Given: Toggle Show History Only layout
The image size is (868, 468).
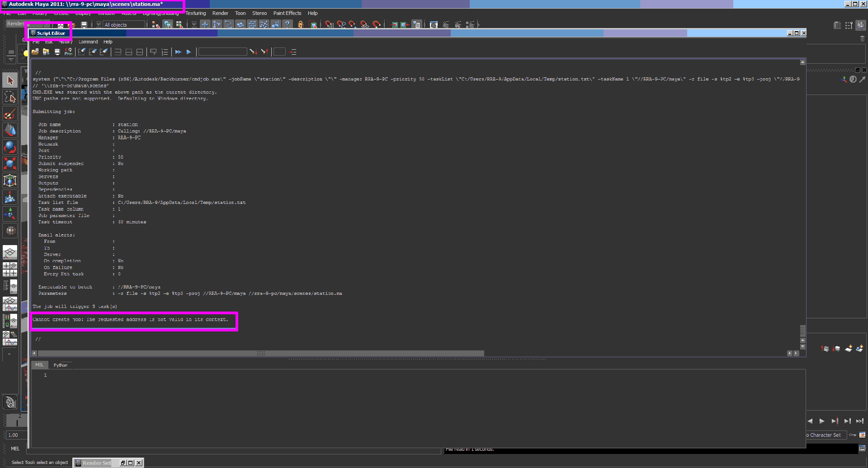Looking at the screenshot, I should [x=118, y=52].
